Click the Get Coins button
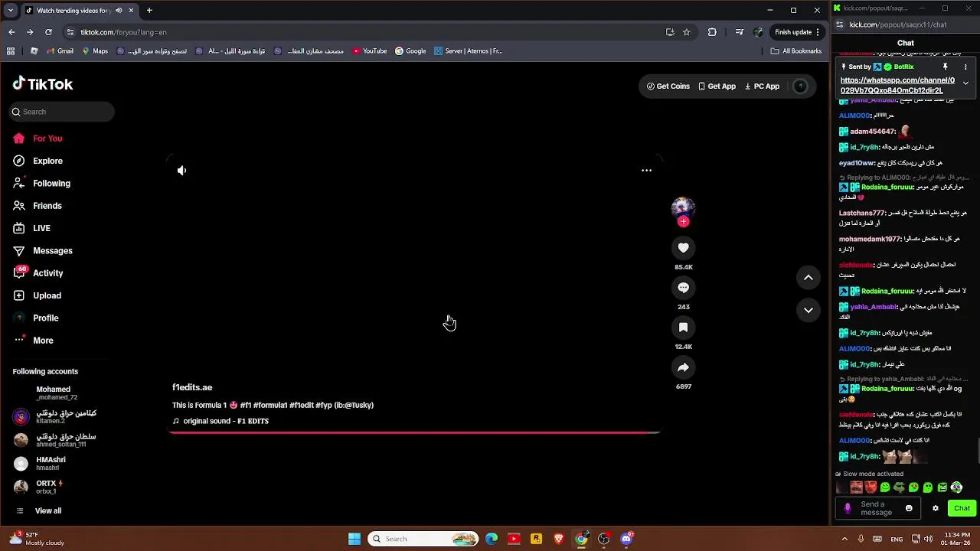The width and height of the screenshot is (980, 551). click(x=668, y=86)
